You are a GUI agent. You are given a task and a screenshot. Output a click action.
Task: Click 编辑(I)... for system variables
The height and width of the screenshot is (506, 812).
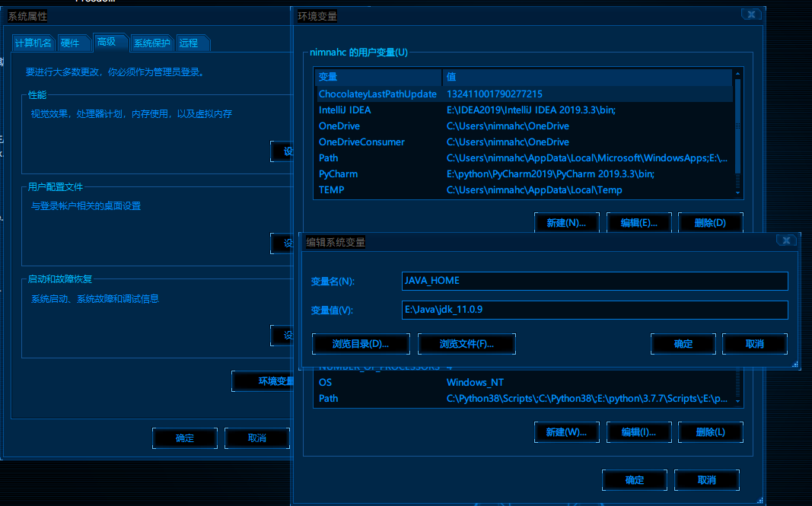tap(639, 432)
